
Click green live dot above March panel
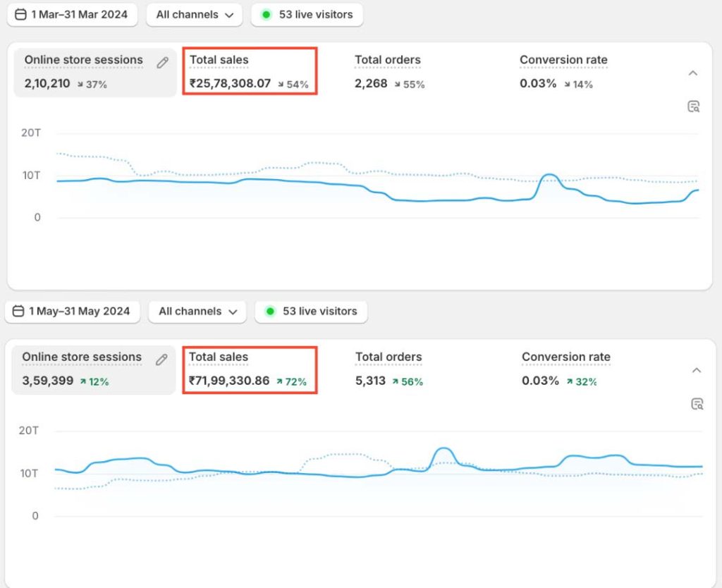tap(266, 15)
